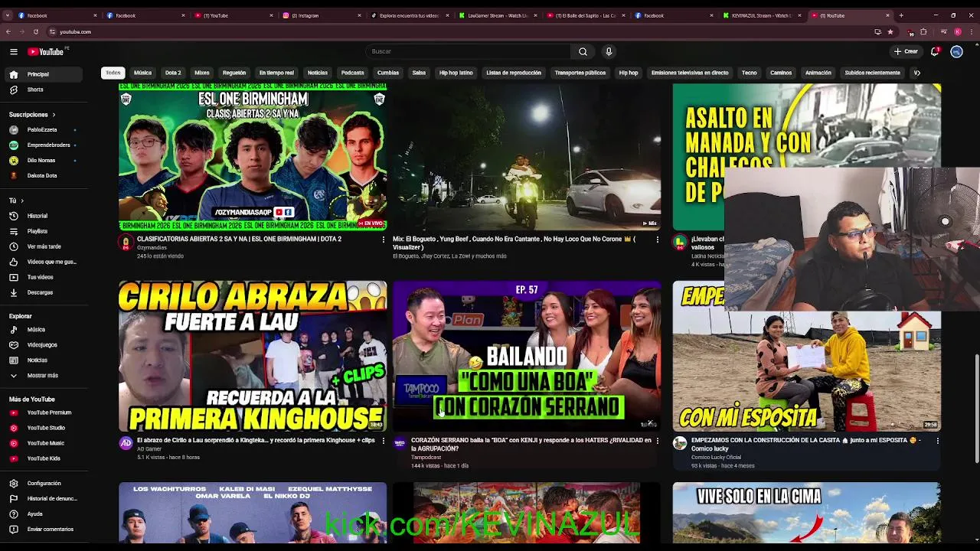The width and height of the screenshot is (980, 551).
Task: Explore Videojuegos in sidebar
Action: pos(42,344)
